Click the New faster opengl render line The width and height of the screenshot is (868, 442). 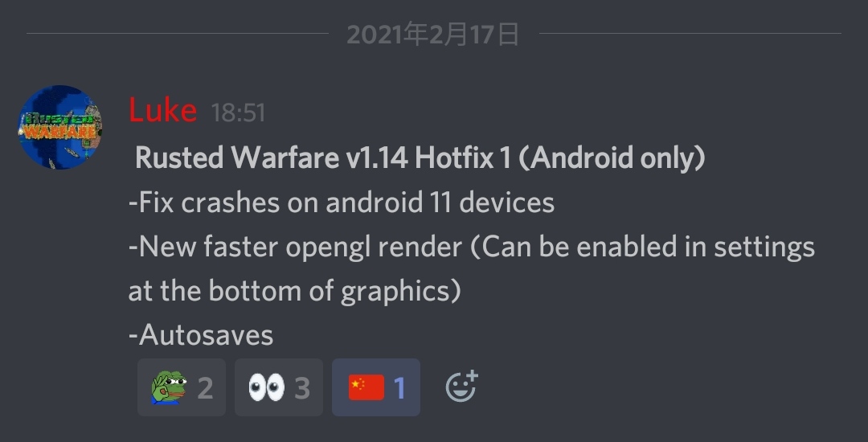click(x=472, y=248)
